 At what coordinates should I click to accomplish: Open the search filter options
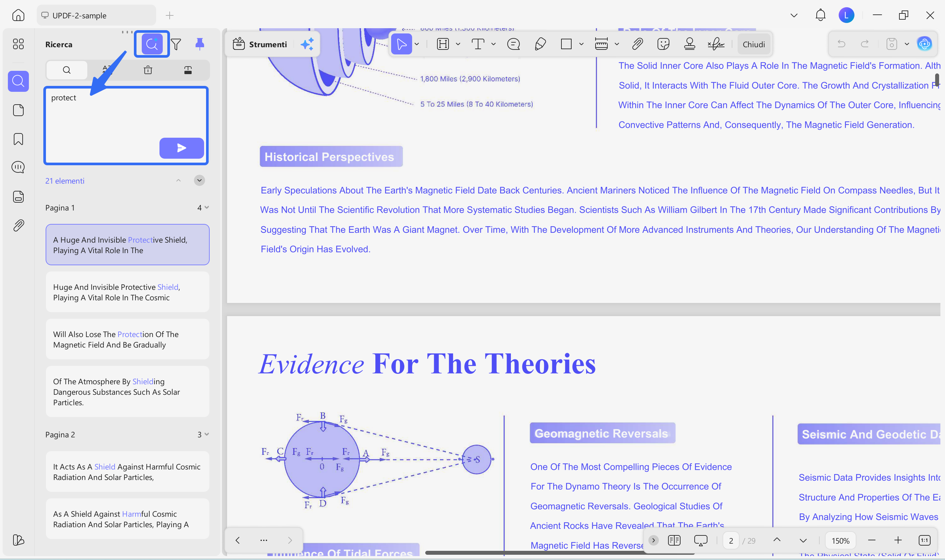[x=176, y=44]
